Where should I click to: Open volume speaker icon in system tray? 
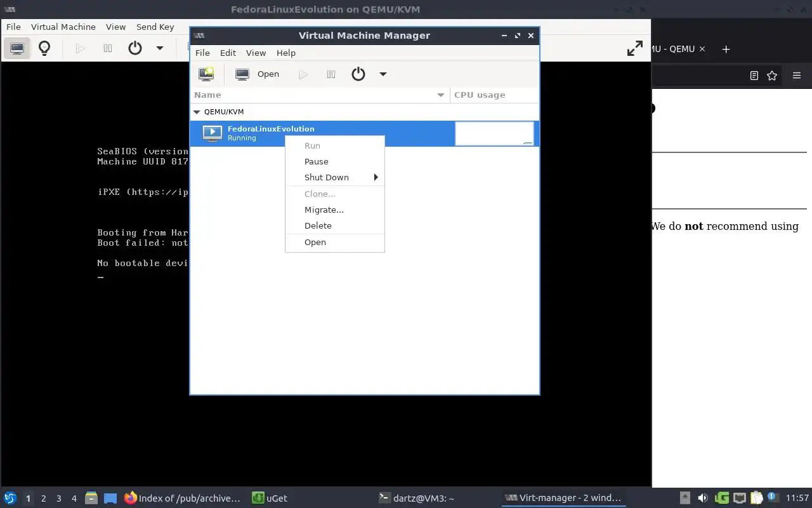(702, 498)
